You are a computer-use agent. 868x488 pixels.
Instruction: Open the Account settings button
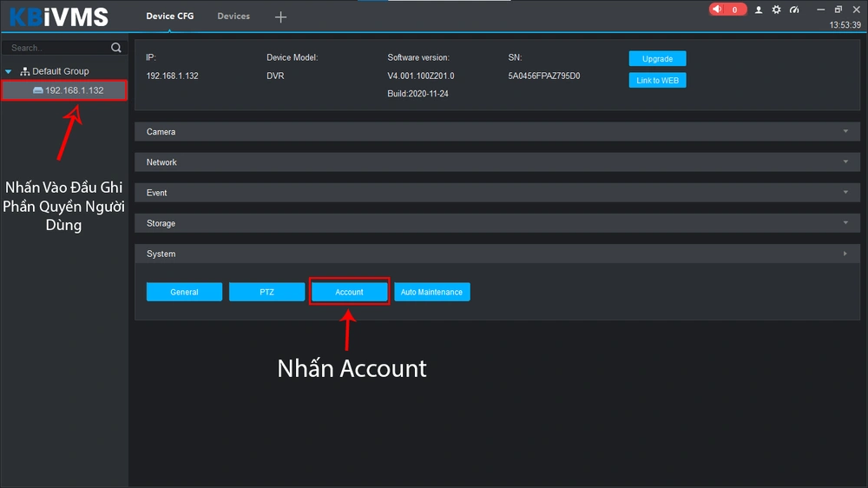click(x=349, y=292)
